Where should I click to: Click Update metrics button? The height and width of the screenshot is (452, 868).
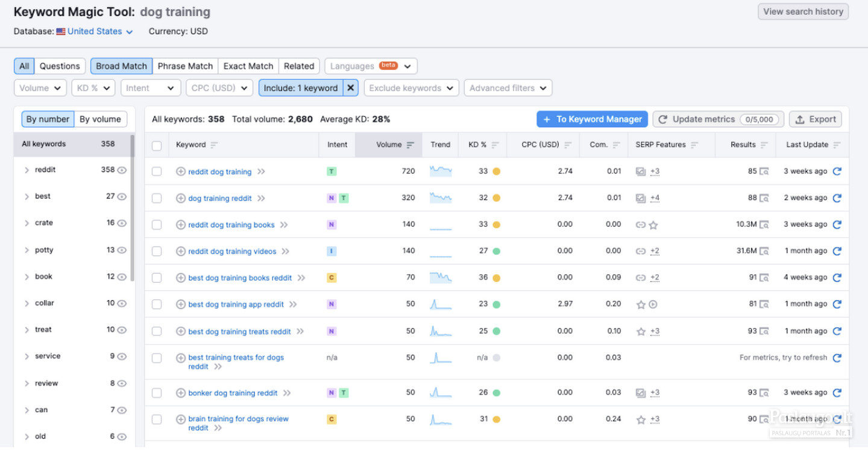[x=719, y=119]
